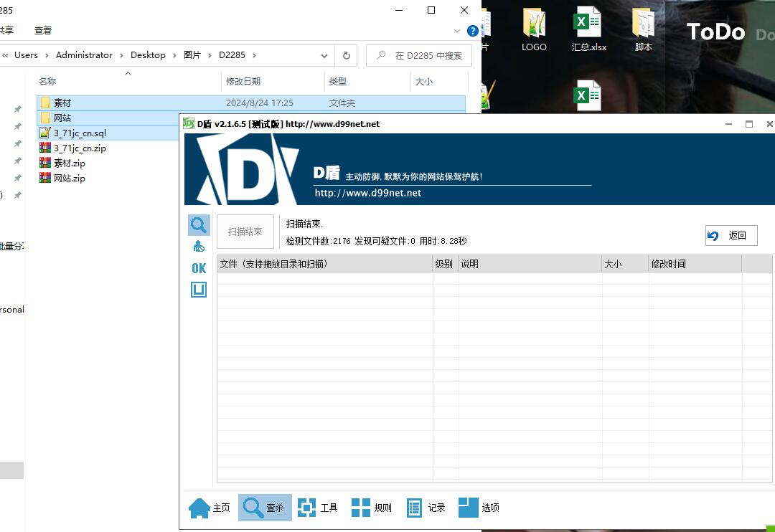Open the 工具 tools section
This screenshot has width=775, height=532.
pyautogui.click(x=318, y=508)
